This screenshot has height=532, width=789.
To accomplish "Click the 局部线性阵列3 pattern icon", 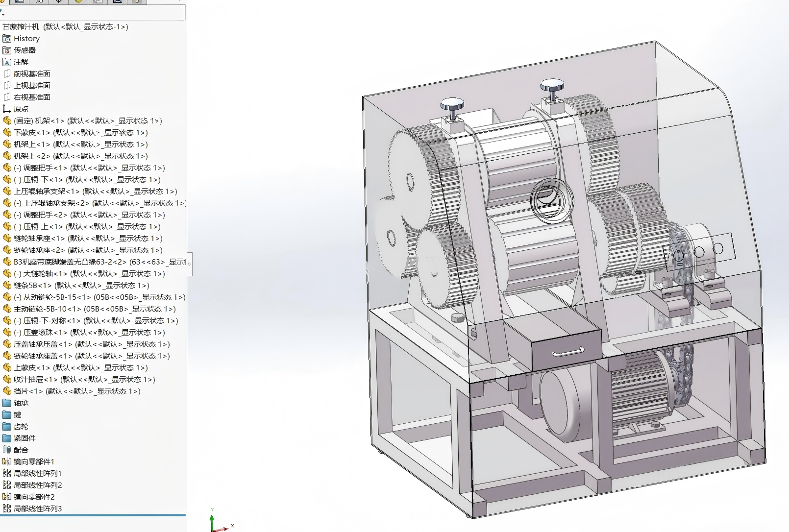I will 7,508.
